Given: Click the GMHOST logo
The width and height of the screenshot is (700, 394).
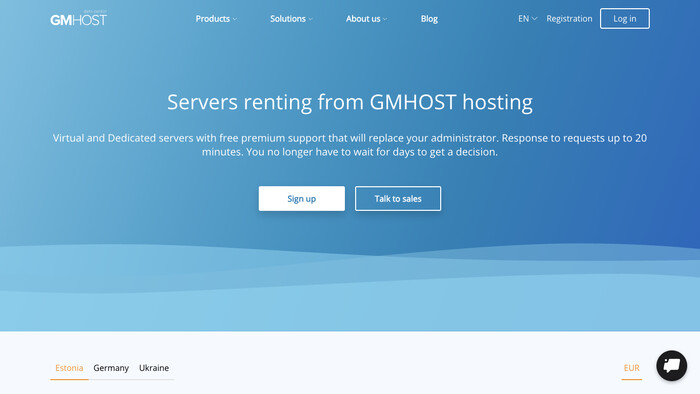Looking at the screenshot, I should (79, 18).
